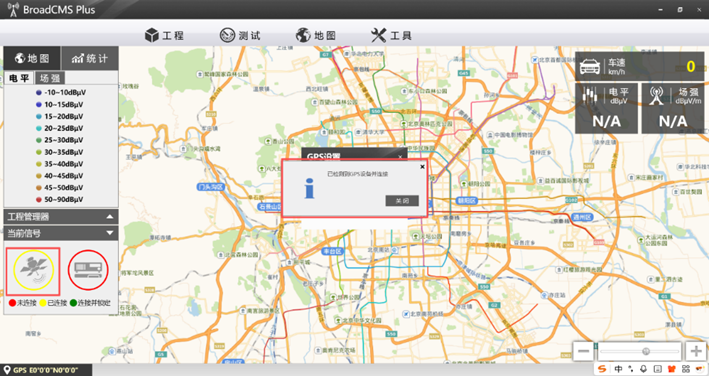Viewport: 709px width, 376px height.
Task: Open the 地图 map menu in top toolbar
Action: pyautogui.click(x=316, y=35)
